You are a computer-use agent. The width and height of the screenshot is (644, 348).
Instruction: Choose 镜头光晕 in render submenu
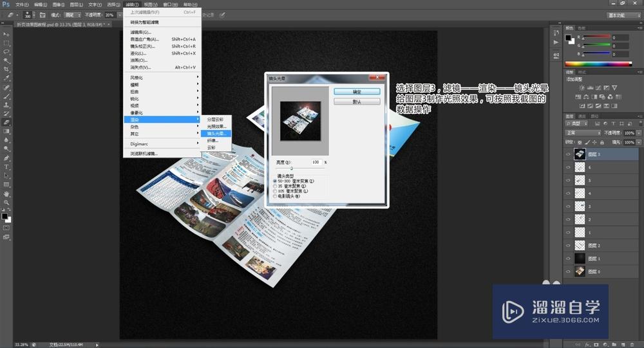click(216, 133)
